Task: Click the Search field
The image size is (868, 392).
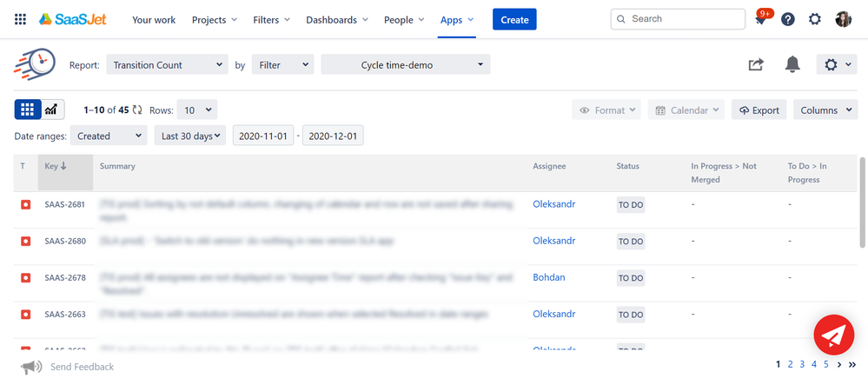Action: [x=678, y=19]
